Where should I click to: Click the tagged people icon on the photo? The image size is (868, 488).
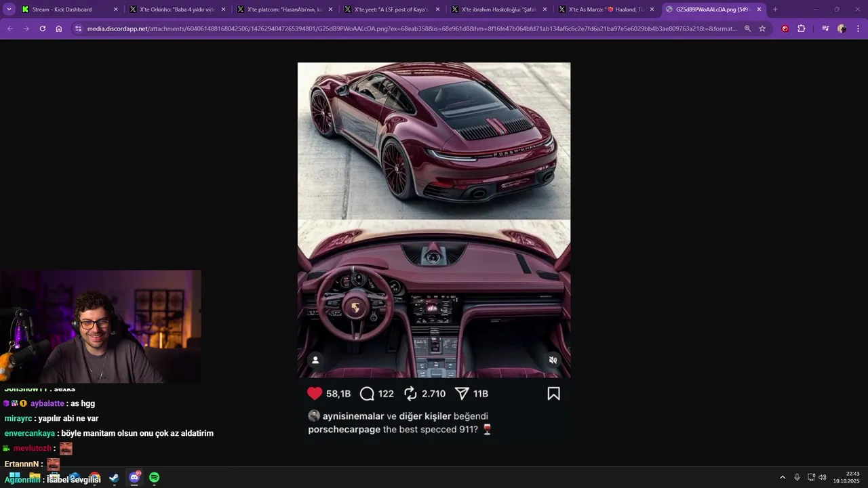click(315, 360)
